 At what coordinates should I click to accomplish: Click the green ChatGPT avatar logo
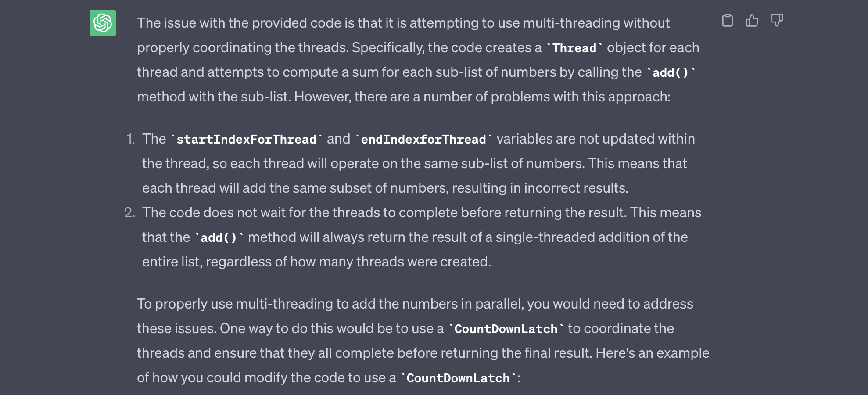pos(103,23)
